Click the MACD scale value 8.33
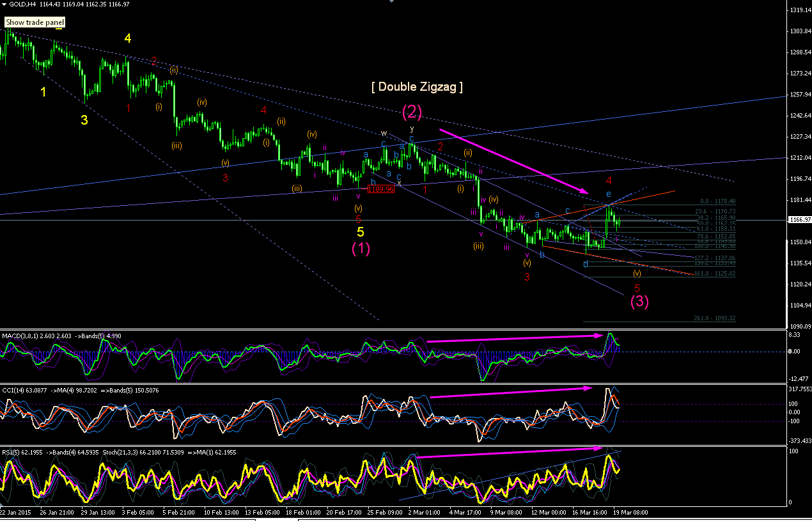 pos(795,335)
